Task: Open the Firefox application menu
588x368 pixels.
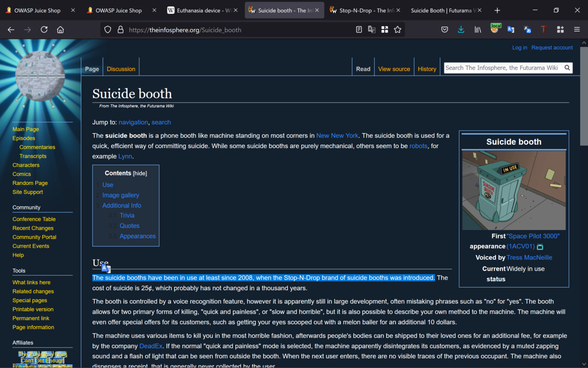Action: [x=577, y=30]
